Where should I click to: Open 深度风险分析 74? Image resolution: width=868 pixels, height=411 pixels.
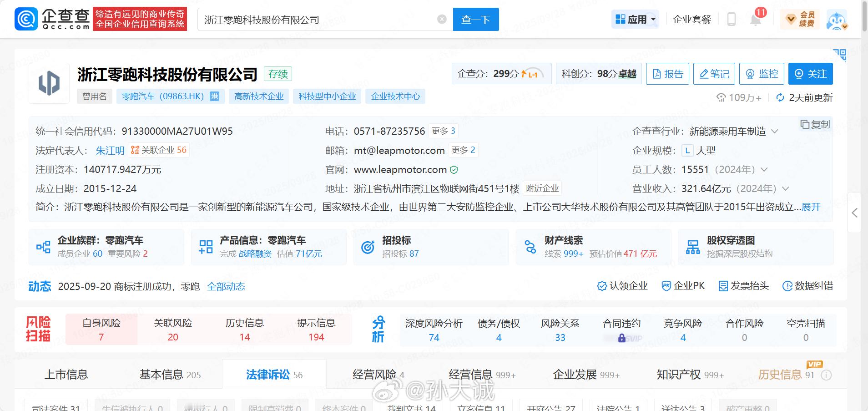pyautogui.click(x=434, y=330)
